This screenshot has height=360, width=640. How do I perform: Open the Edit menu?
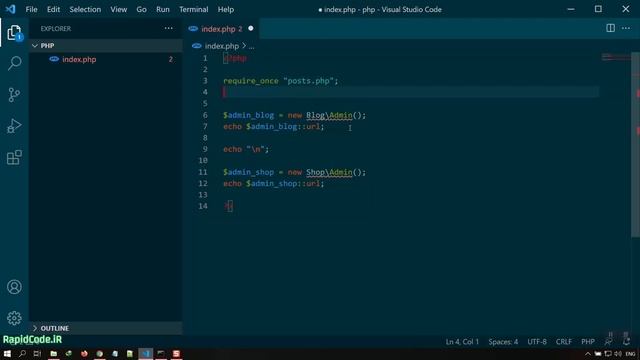pyautogui.click(x=53, y=9)
